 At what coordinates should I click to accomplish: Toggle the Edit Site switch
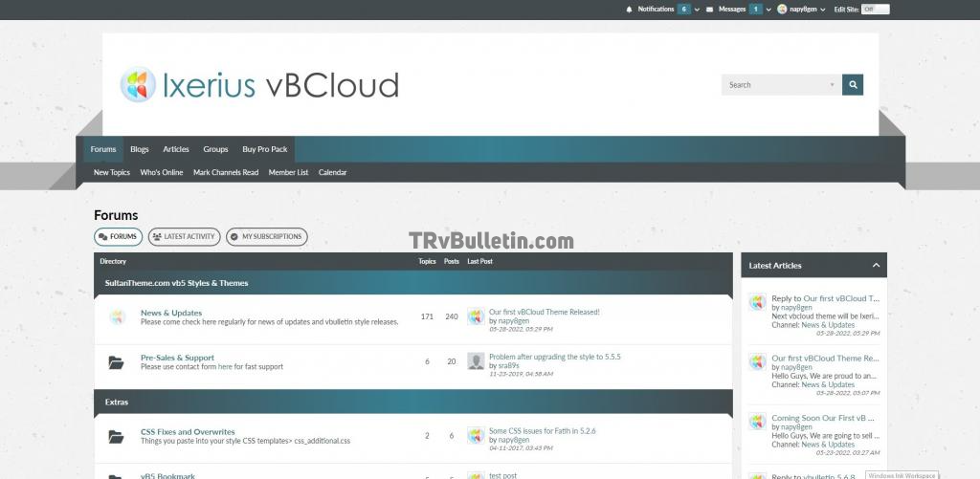pyautogui.click(x=875, y=10)
